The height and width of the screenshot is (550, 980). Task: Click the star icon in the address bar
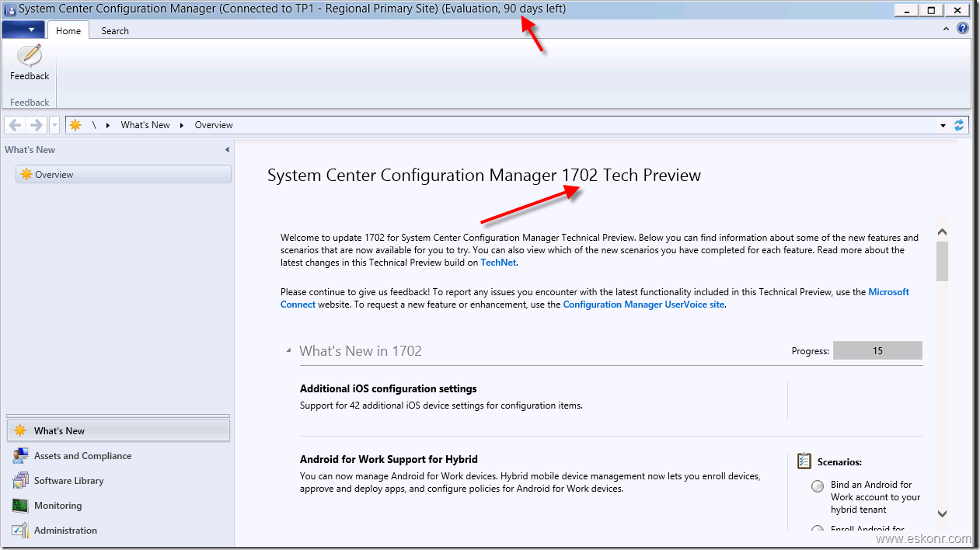(75, 125)
